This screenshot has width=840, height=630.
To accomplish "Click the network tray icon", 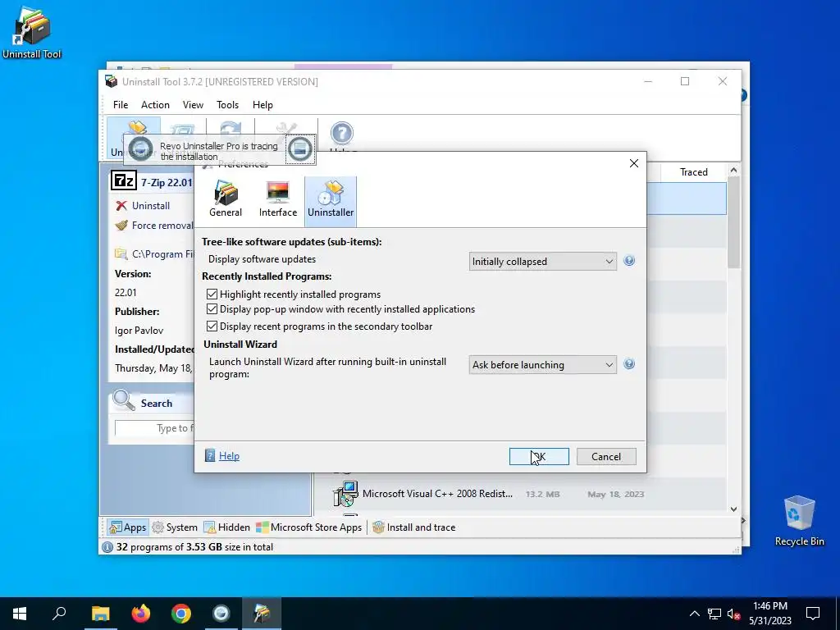I will click(714, 614).
